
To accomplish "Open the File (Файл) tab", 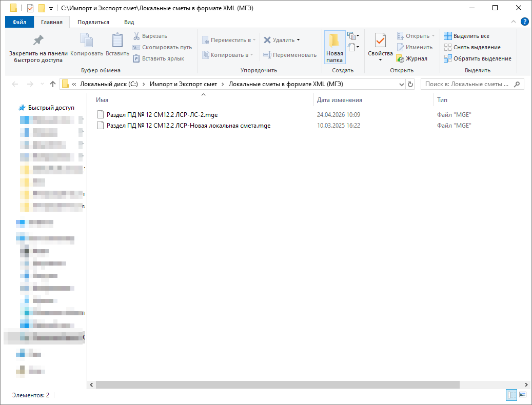I will (19, 22).
